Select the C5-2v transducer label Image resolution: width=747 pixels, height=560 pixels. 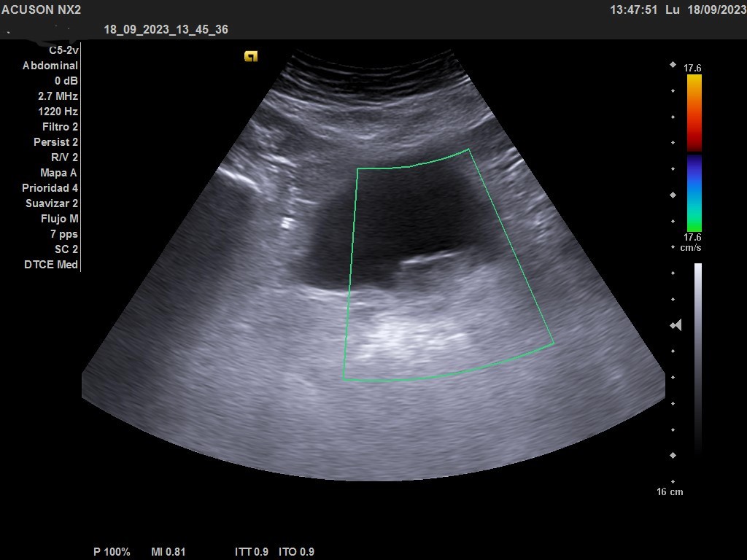point(63,50)
